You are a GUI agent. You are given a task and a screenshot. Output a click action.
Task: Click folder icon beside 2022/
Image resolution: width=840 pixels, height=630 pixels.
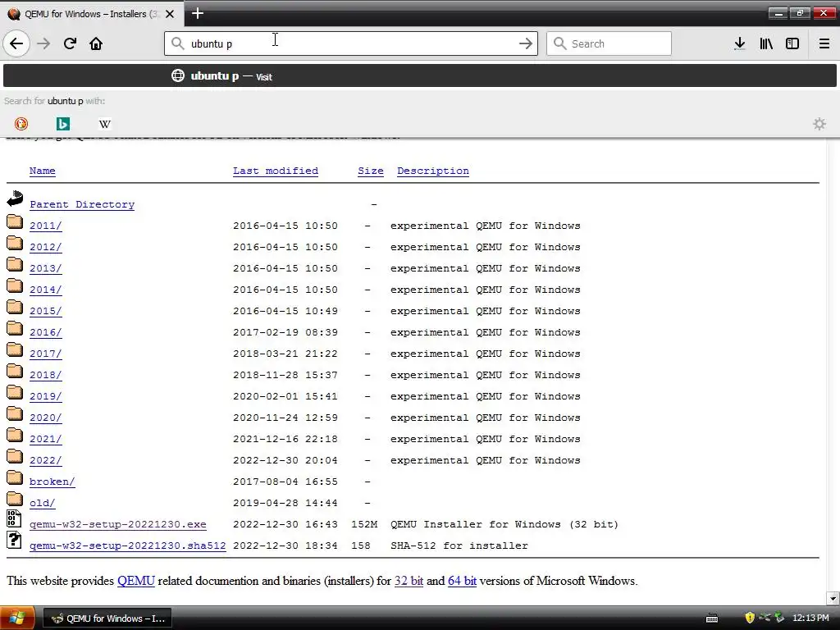pyautogui.click(x=15, y=456)
